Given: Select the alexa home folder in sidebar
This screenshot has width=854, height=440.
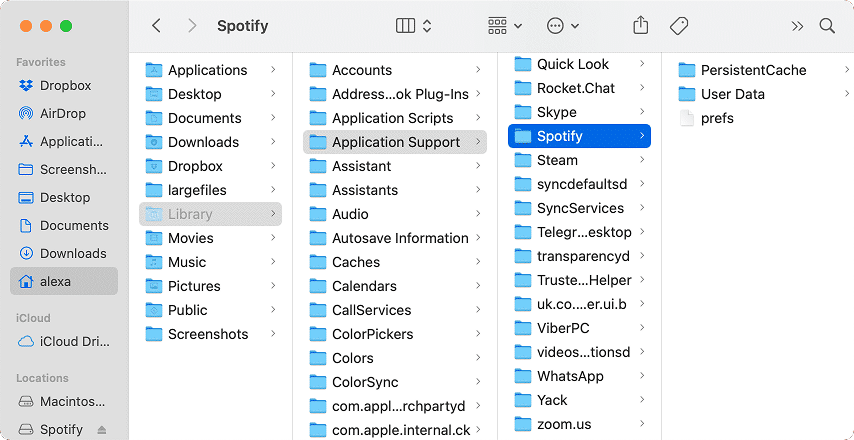Looking at the screenshot, I should click(64, 282).
